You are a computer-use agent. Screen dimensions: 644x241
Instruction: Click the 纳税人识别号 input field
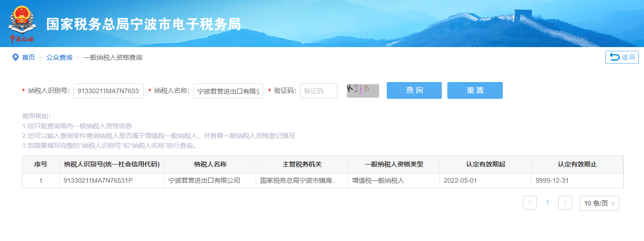pos(108,91)
